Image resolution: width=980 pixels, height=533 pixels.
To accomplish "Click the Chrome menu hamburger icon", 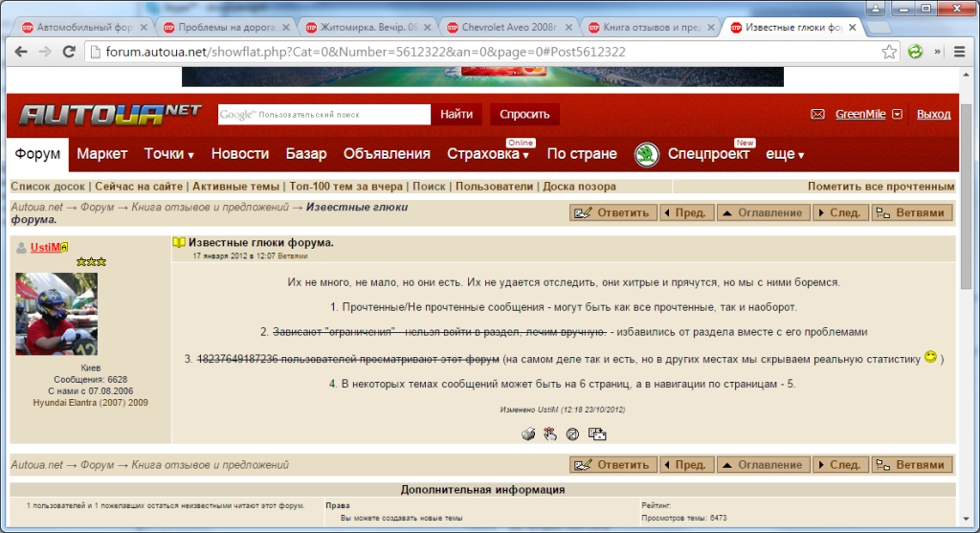I will (960, 52).
